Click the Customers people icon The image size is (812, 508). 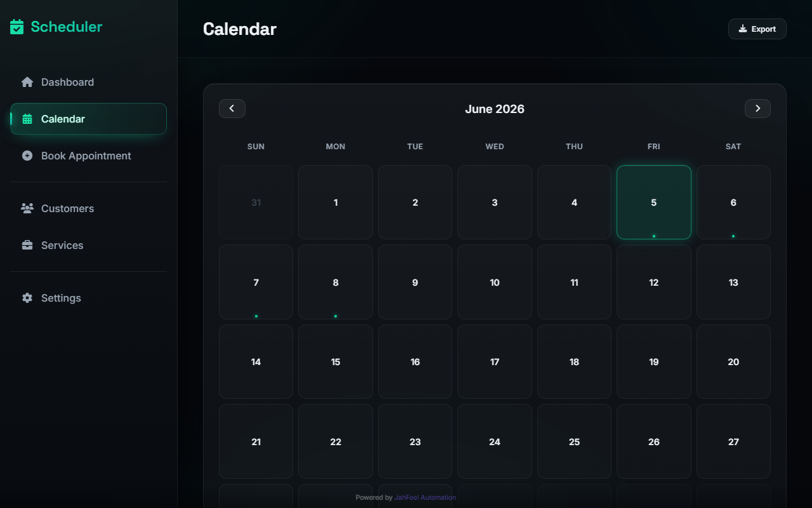tap(27, 208)
